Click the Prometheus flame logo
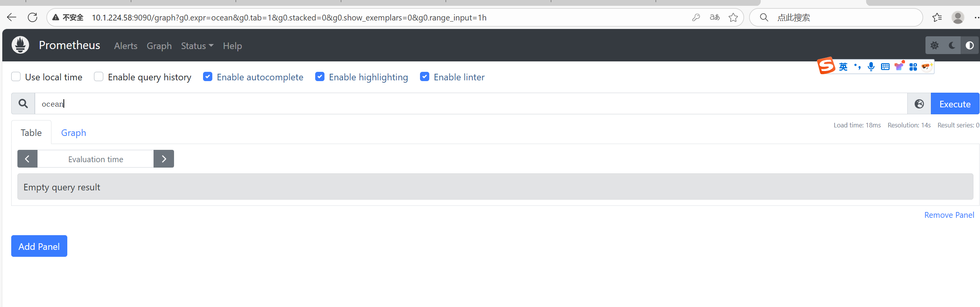Image resolution: width=980 pixels, height=307 pixels. click(x=20, y=45)
